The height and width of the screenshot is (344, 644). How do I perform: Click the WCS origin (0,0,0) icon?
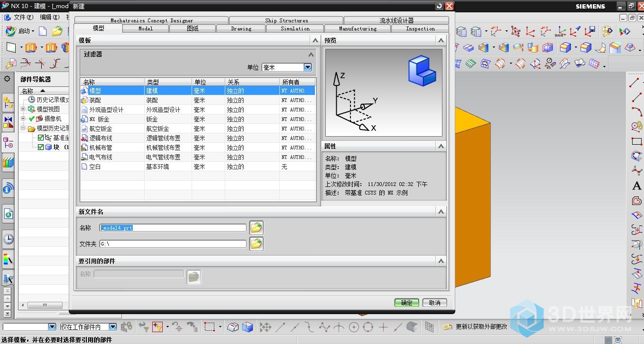(x=561, y=32)
